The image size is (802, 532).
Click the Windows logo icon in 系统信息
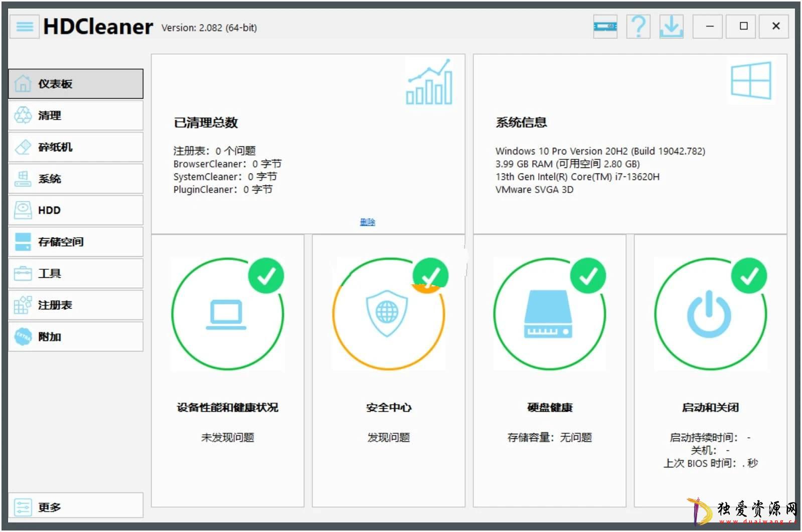(751, 80)
